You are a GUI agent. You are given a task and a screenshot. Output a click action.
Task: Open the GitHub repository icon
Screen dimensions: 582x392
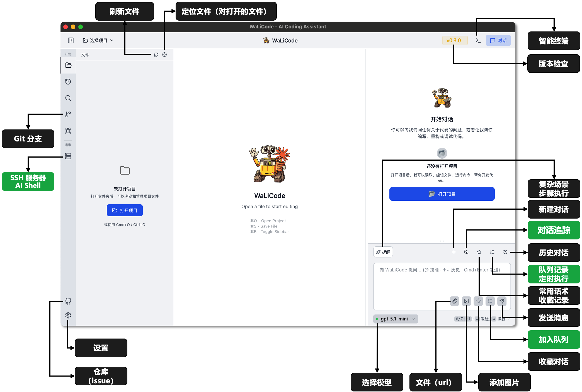68,301
